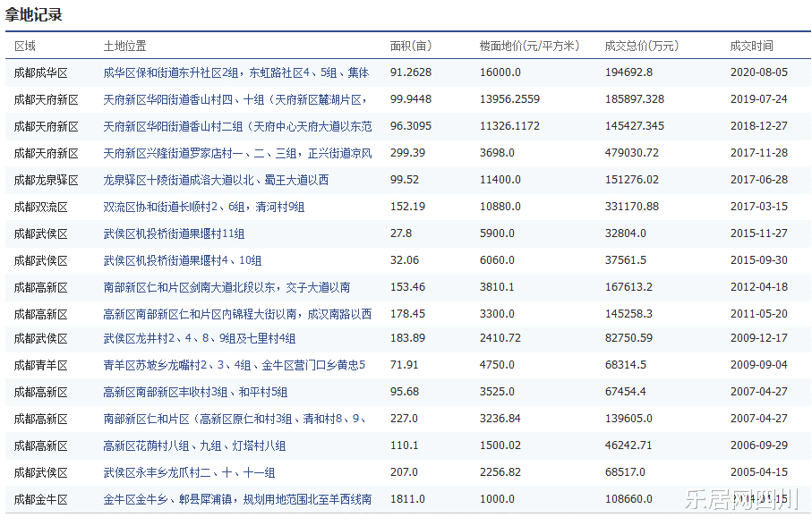The width and height of the screenshot is (812, 526).
Task: Open link 武侯区永丰乡龙爪村二、十、十一组
Action: 189,473
